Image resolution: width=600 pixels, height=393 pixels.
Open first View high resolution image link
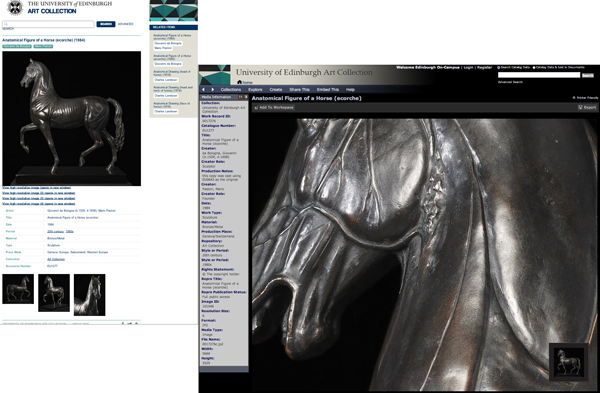click(36, 188)
